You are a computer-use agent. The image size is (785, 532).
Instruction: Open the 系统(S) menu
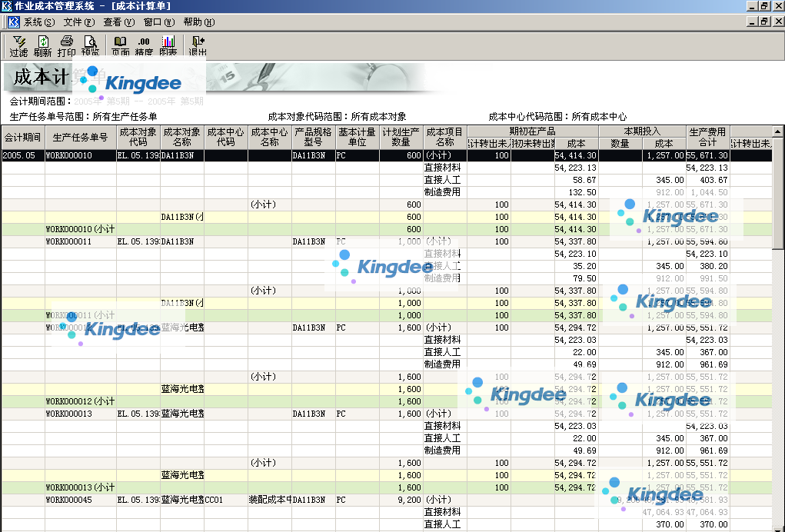[x=38, y=22]
